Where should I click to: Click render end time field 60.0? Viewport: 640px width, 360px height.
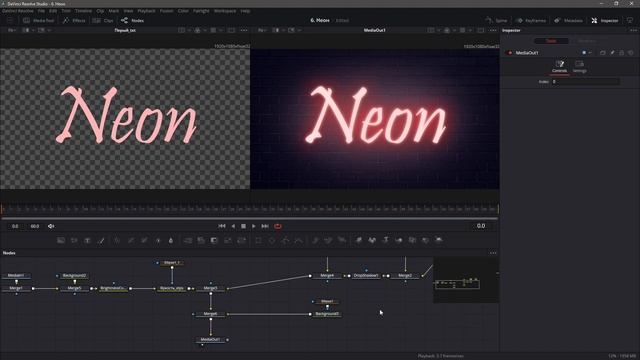(x=35, y=226)
